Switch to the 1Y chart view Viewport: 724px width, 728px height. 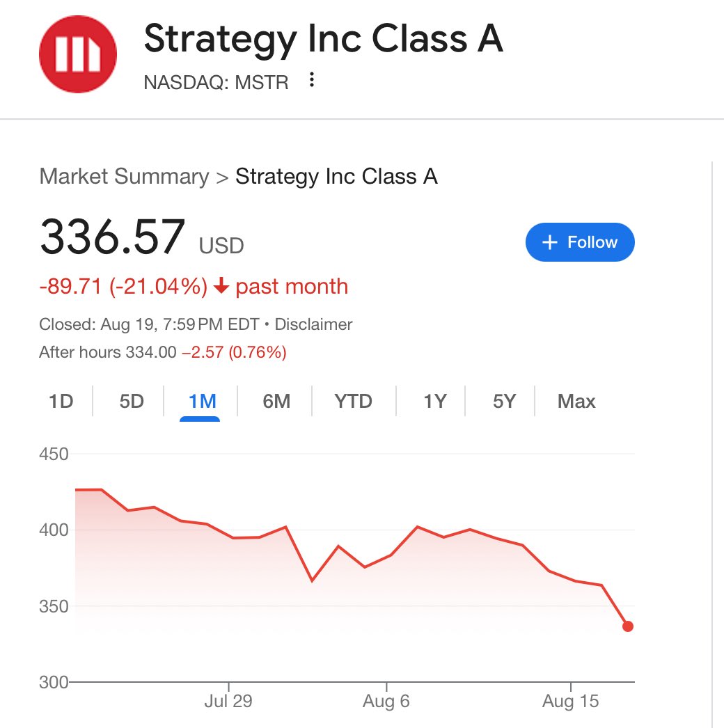click(x=434, y=402)
